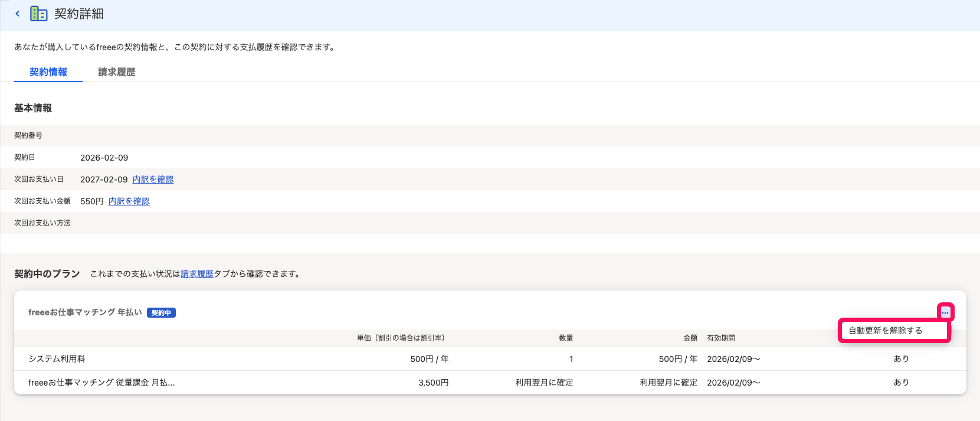The width and height of the screenshot is (980, 421).
Task: Click the 有効期間 column header
Action: (721, 338)
